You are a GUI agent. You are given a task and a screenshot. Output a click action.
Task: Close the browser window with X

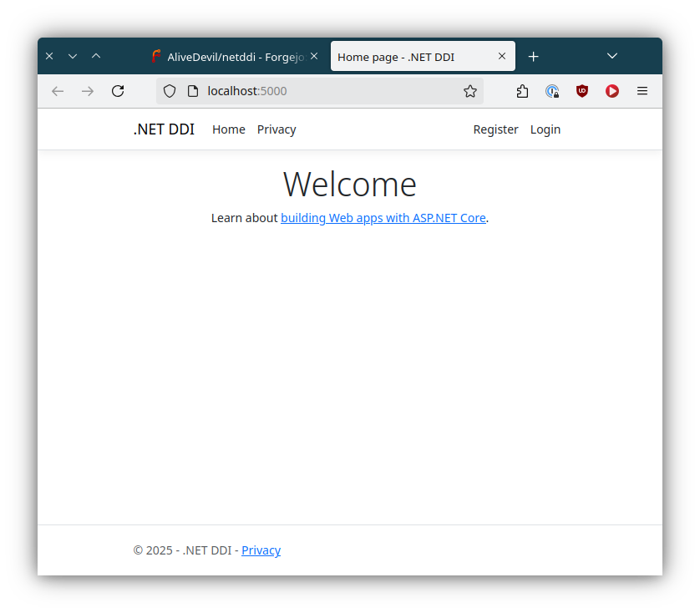[49, 56]
